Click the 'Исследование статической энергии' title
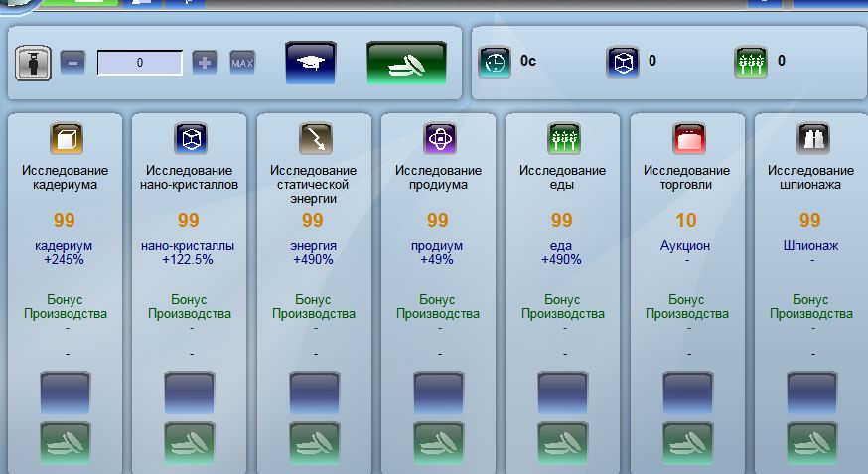 [x=313, y=185]
